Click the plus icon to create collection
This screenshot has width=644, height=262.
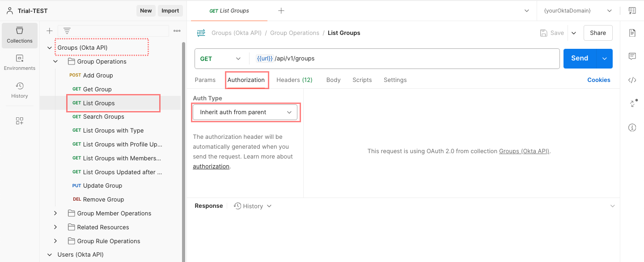click(x=50, y=31)
